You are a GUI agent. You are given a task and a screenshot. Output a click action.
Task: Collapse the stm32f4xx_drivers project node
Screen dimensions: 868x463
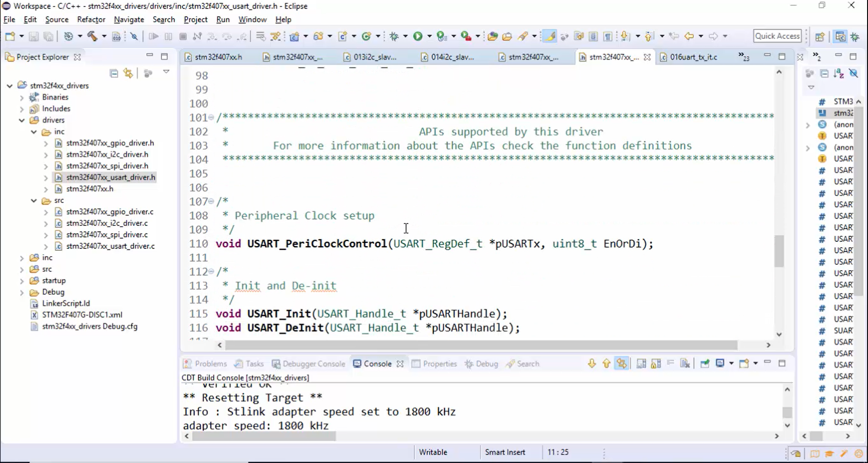9,86
